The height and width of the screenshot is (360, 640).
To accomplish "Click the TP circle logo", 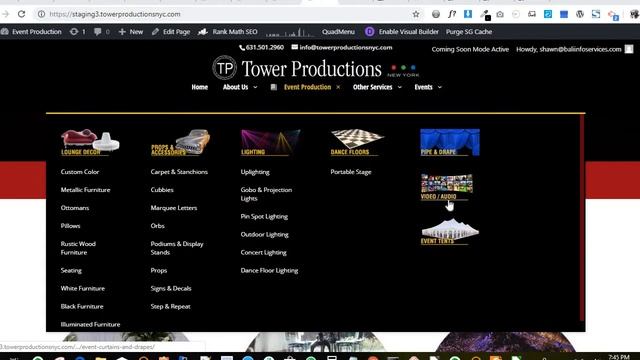I will (224, 68).
